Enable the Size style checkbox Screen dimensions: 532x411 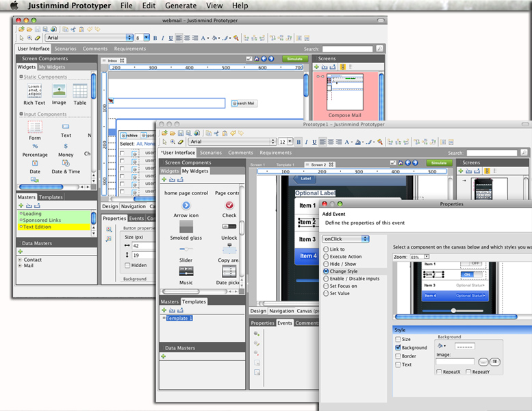point(398,339)
